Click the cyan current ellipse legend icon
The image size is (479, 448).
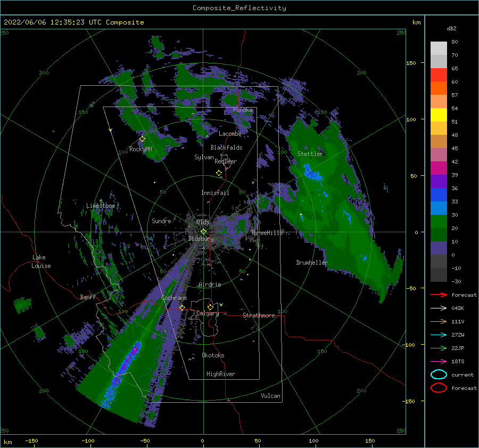coord(439,374)
